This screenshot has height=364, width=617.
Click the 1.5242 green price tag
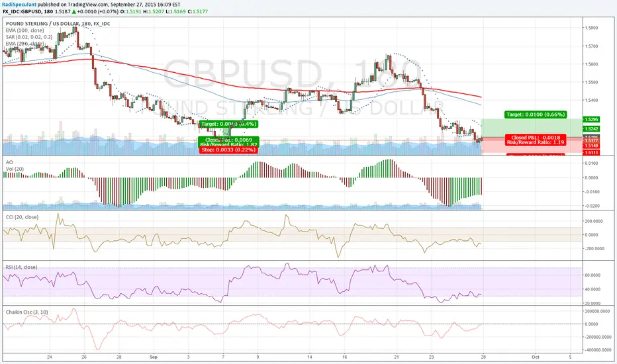coord(591,128)
